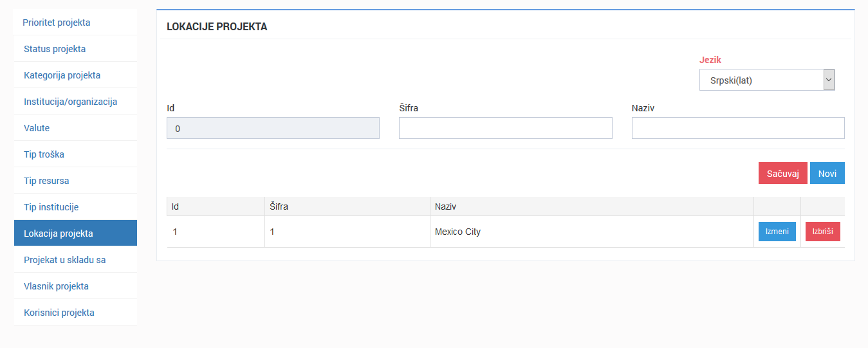Image resolution: width=868 pixels, height=348 pixels.
Task: Open the Jezik language dropdown
Action: [x=766, y=80]
